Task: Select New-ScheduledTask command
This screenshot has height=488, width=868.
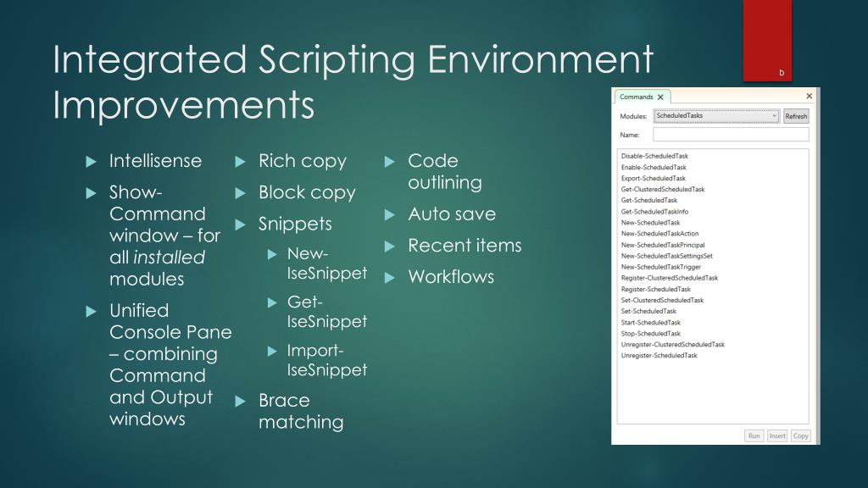Action: click(650, 223)
